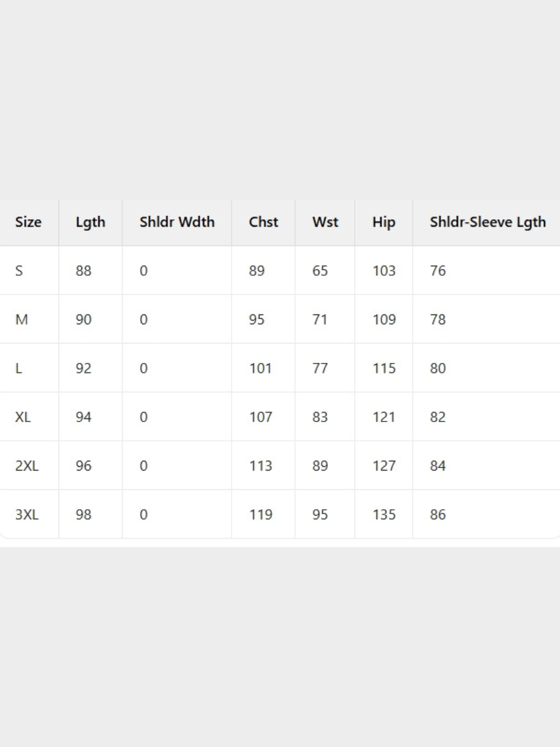This screenshot has width=560, height=747.
Task: Select the 2XL size row label
Action: pyautogui.click(x=27, y=466)
